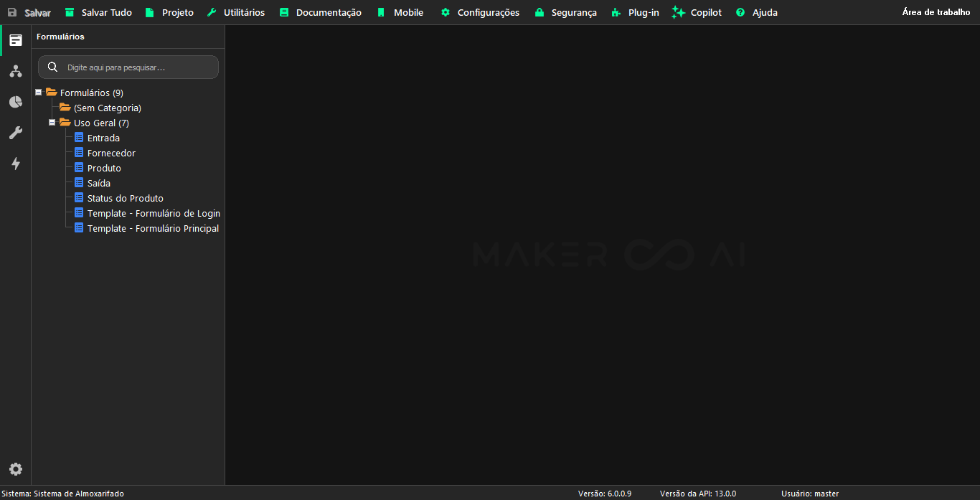This screenshot has height=500, width=980.
Task: Click the Salvar floppy disk icon
Action: coord(12,12)
